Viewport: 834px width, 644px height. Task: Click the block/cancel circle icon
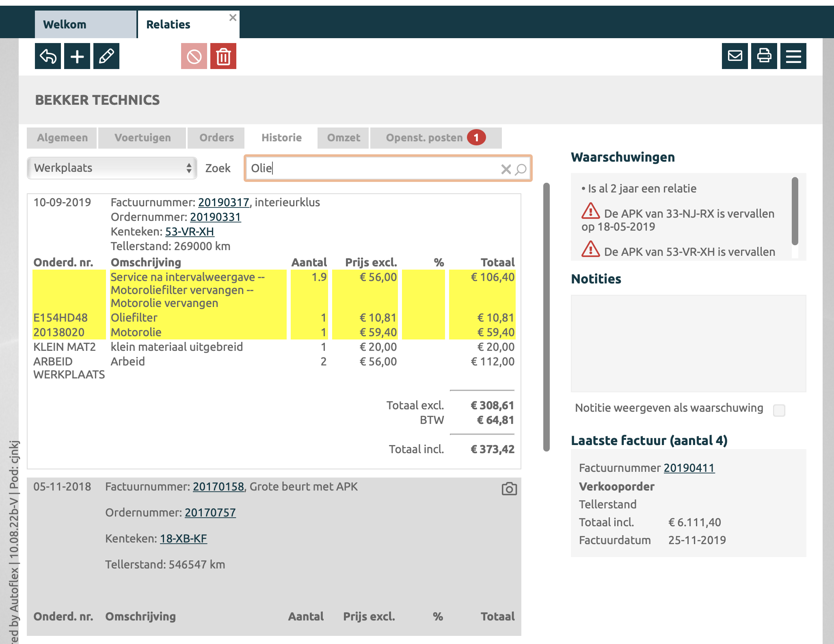(x=194, y=56)
